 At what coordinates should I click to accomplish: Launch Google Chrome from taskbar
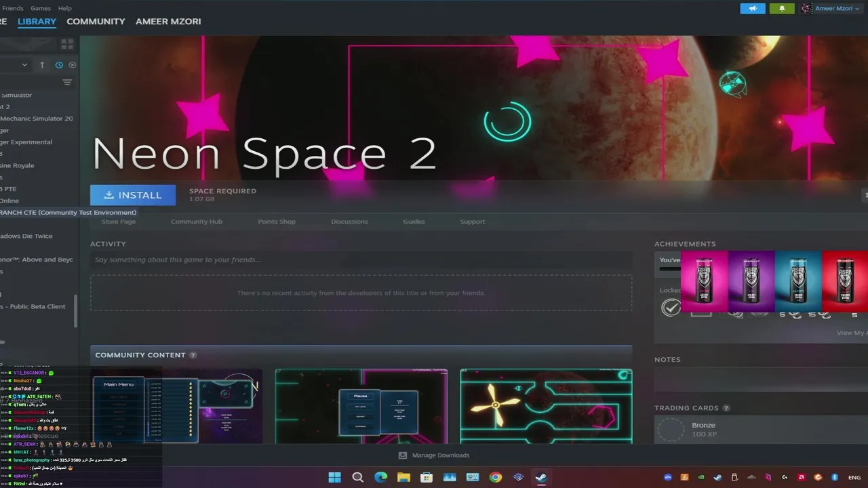pos(496,477)
